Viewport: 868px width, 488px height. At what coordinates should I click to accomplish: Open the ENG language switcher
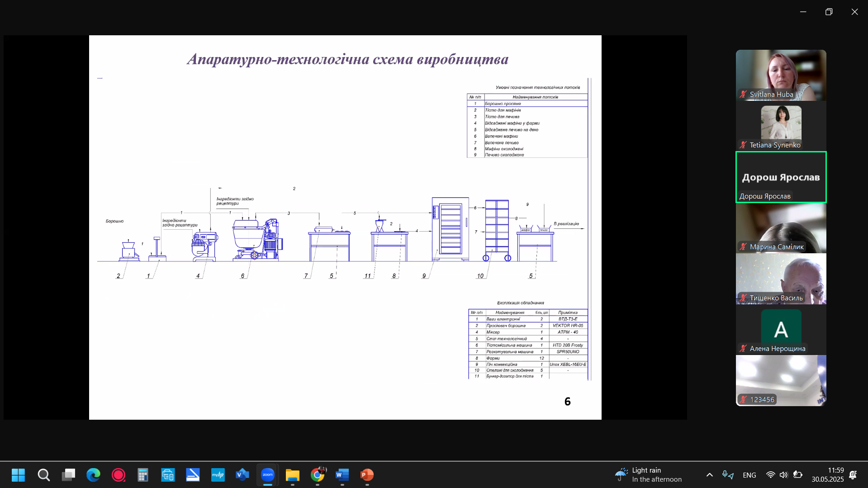tap(749, 475)
